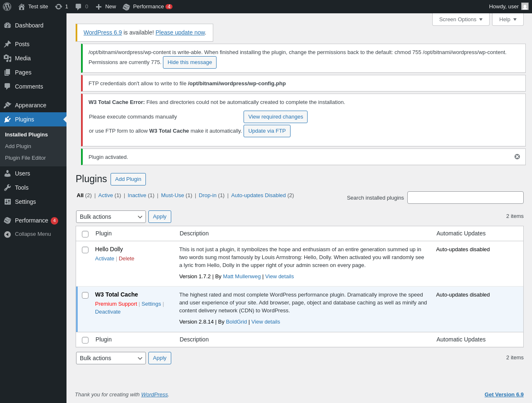Viewport: 532px width, 403px height.
Task: Open BoldGrid author link
Action: tap(236, 322)
